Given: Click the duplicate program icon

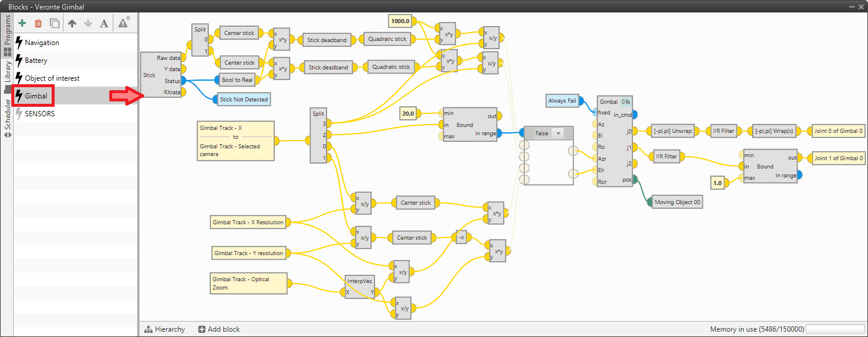Looking at the screenshot, I should point(55,24).
